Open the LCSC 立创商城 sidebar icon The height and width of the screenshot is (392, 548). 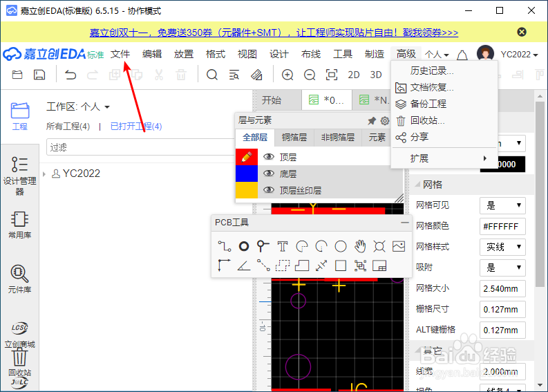pos(19,335)
